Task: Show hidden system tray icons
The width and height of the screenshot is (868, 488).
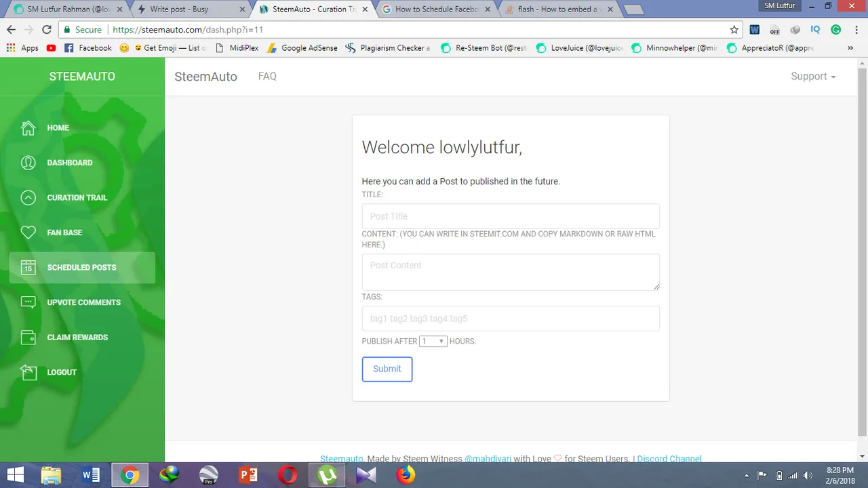Action: pyautogui.click(x=747, y=476)
